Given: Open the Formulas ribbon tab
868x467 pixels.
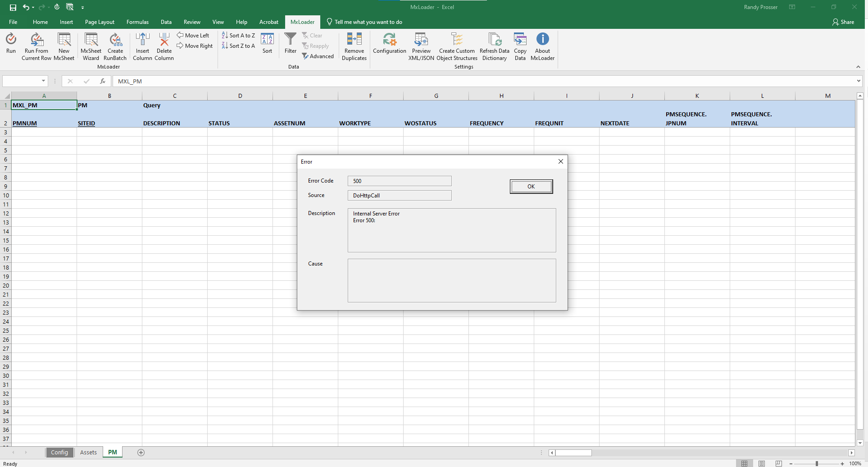Looking at the screenshot, I should (137, 22).
